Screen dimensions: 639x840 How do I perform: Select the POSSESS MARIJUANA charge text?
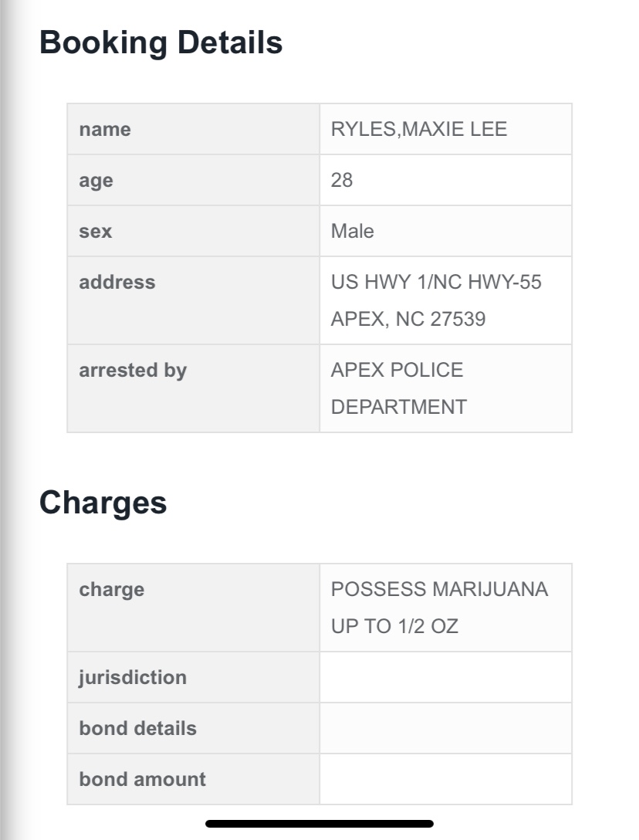click(439, 590)
